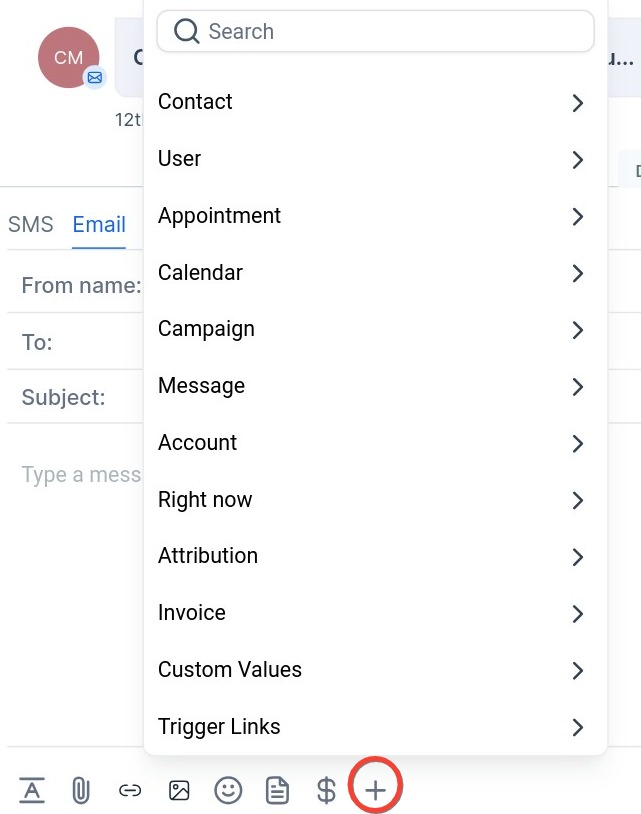Screen dimensions: 641x814
Task: Expand the Appointment section
Action: [x=577, y=216]
